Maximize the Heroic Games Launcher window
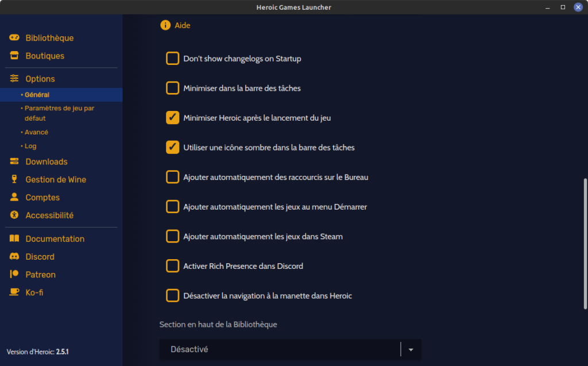This screenshot has height=366, width=588. point(563,7)
